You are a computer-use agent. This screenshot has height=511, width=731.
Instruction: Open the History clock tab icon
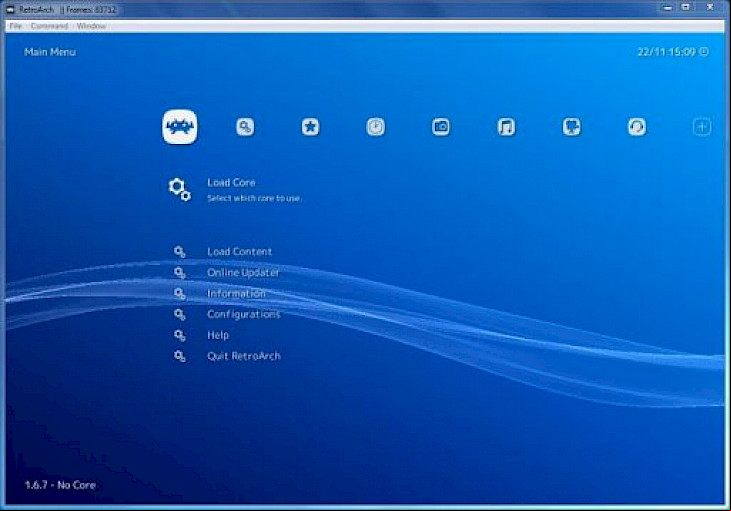coord(376,127)
